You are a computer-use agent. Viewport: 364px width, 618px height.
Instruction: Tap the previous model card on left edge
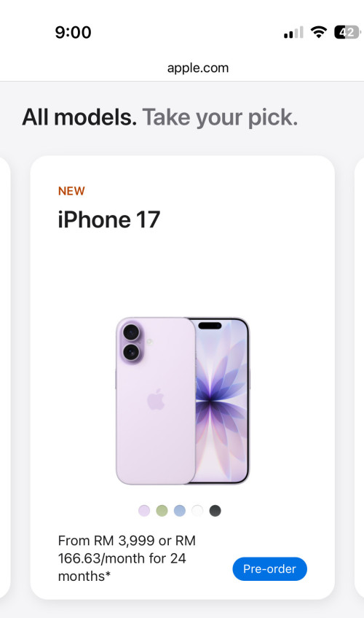pos(4,378)
